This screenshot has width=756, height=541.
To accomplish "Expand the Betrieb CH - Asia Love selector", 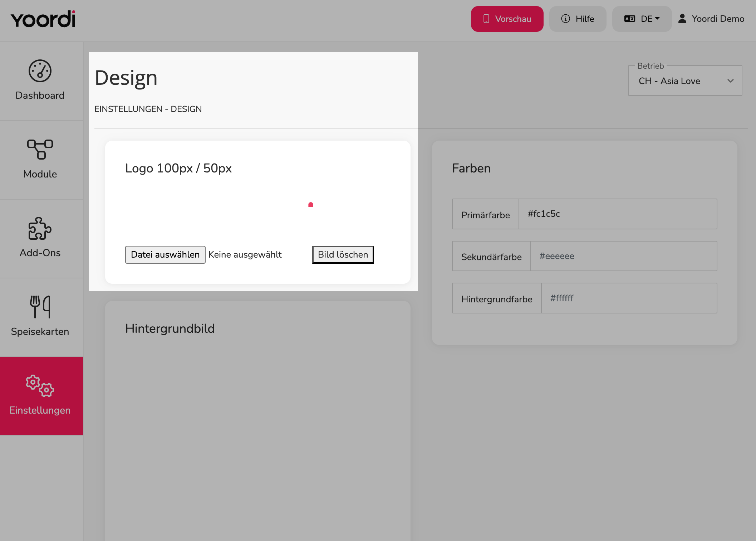I will click(685, 81).
